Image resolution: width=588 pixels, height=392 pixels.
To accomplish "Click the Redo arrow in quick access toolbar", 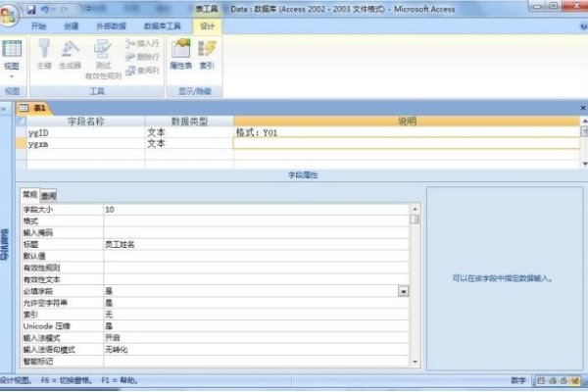I will [64, 10].
